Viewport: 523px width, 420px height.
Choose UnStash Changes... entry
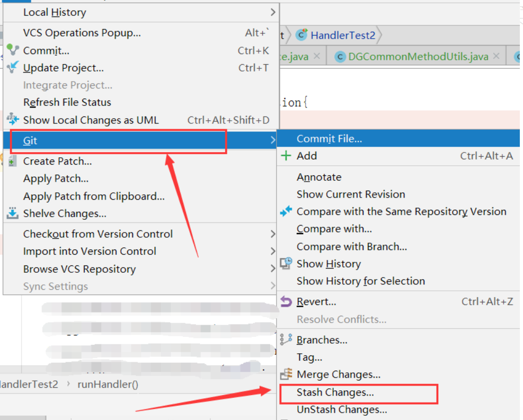[x=398, y=409]
